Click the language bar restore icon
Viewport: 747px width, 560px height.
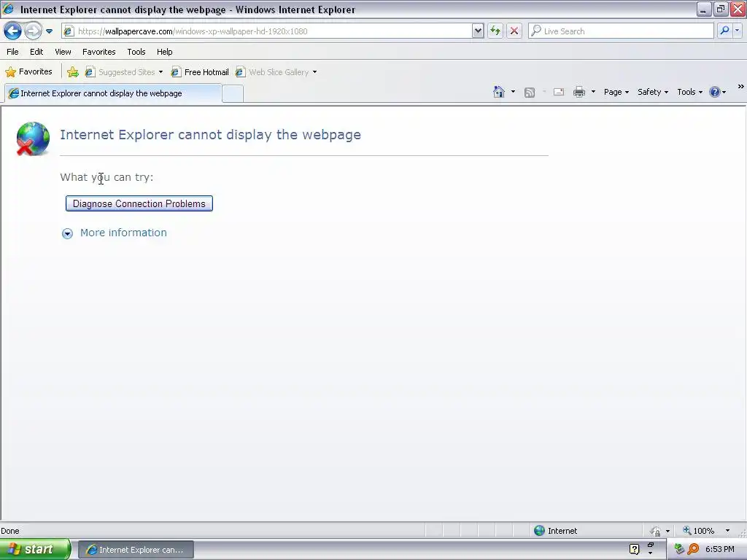(x=651, y=545)
